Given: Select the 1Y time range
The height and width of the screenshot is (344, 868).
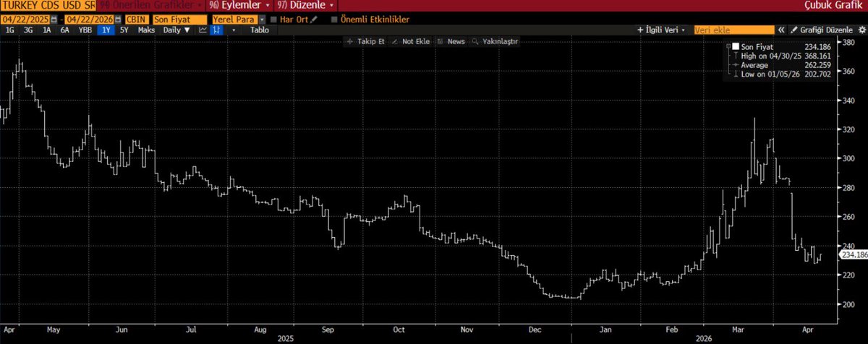Looking at the screenshot, I should (x=106, y=30).
